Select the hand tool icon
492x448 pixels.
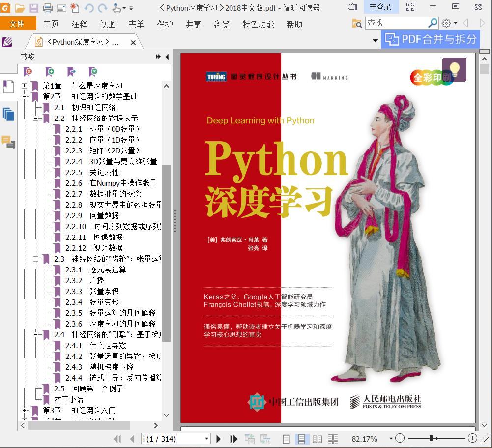point(116,8)
